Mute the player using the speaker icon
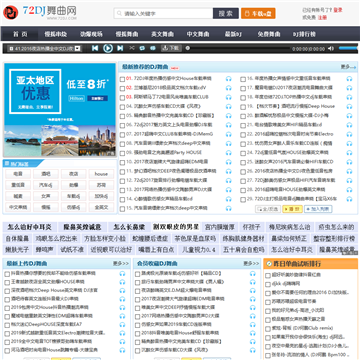Image resolution: width=360 pixels, height=360 pixels. pyautogui.click(x=331, y=49)
